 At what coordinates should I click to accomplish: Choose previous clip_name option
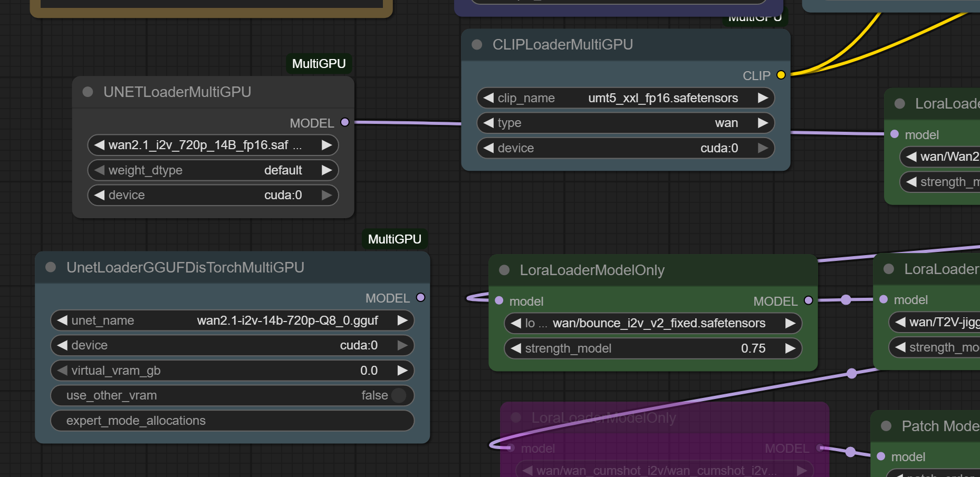click(488, 98)
